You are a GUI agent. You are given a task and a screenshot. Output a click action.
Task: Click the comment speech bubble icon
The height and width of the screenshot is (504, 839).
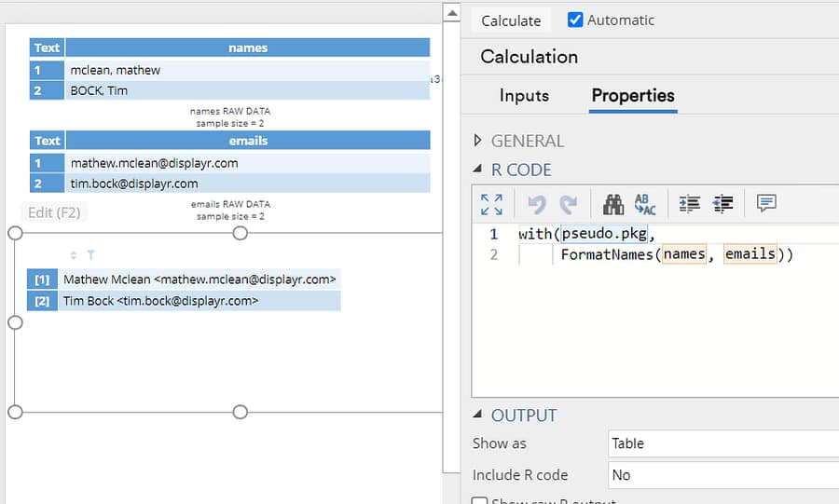click(x=766, y=204)
